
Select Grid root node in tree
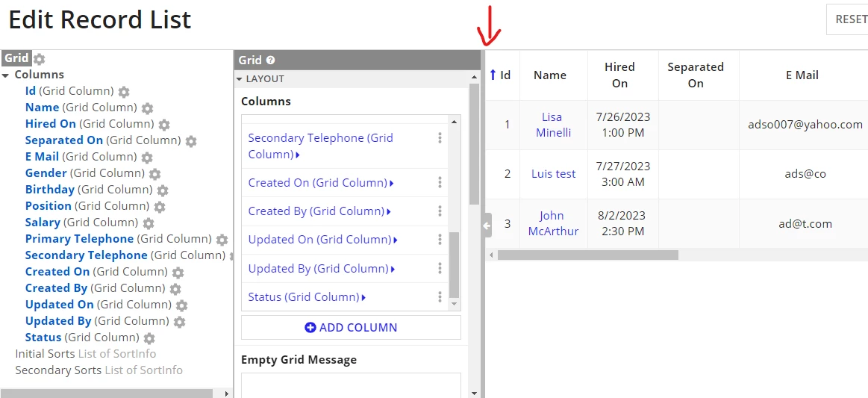click(16, 58)
